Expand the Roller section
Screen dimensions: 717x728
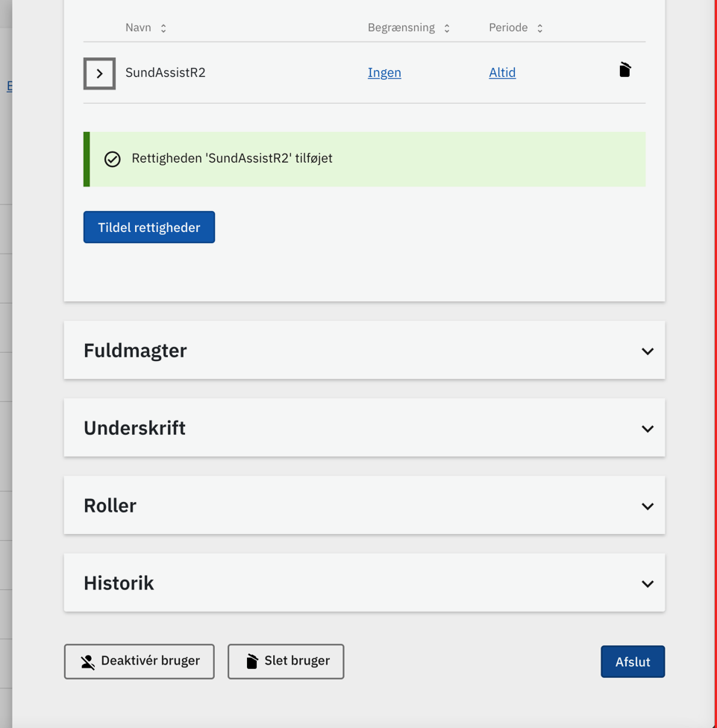365,506
